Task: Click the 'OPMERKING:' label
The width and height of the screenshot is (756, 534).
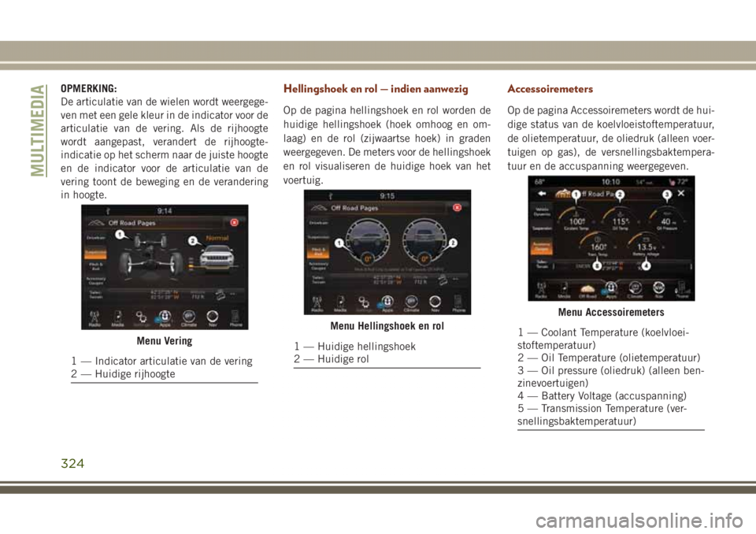Action: click(89, 89)
